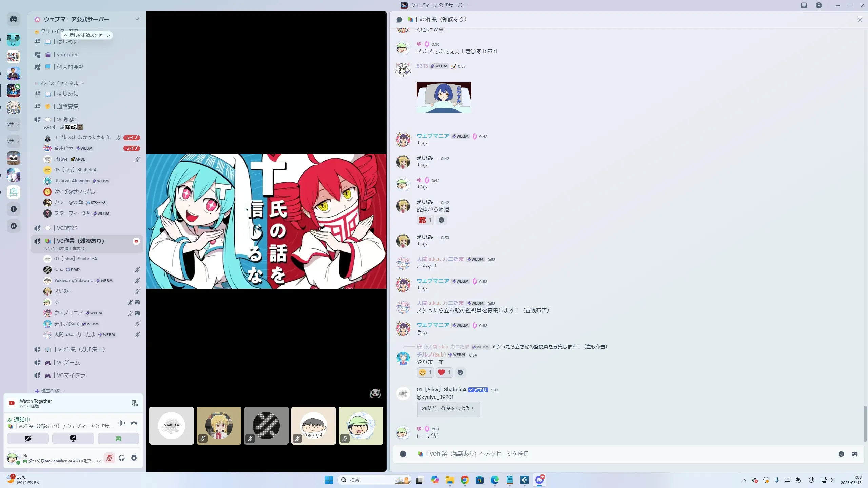Click the noise suppression waveform icon

(121, 423)
